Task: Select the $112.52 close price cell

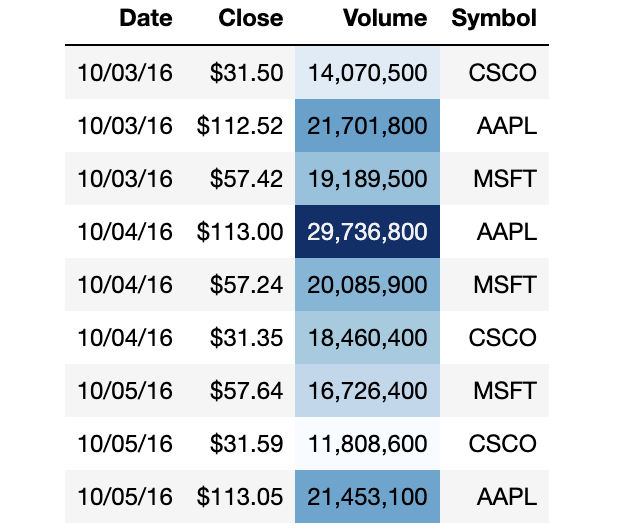Action: pos(240,126)
